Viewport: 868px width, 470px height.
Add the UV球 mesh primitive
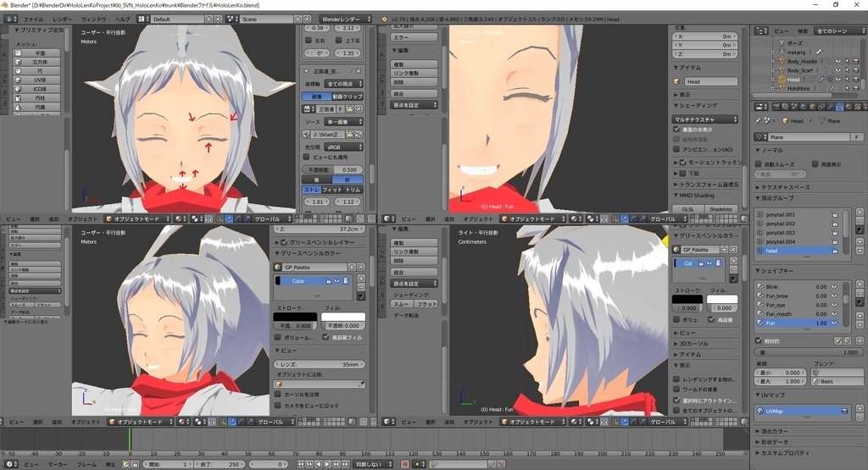(36, 80)
